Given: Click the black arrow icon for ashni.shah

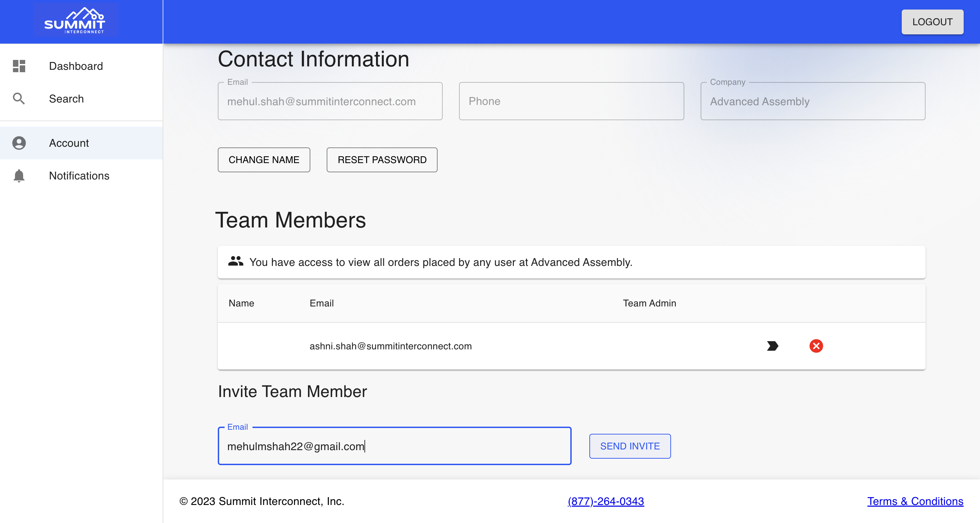Looking at the screenshot, I should pos(773,346).
